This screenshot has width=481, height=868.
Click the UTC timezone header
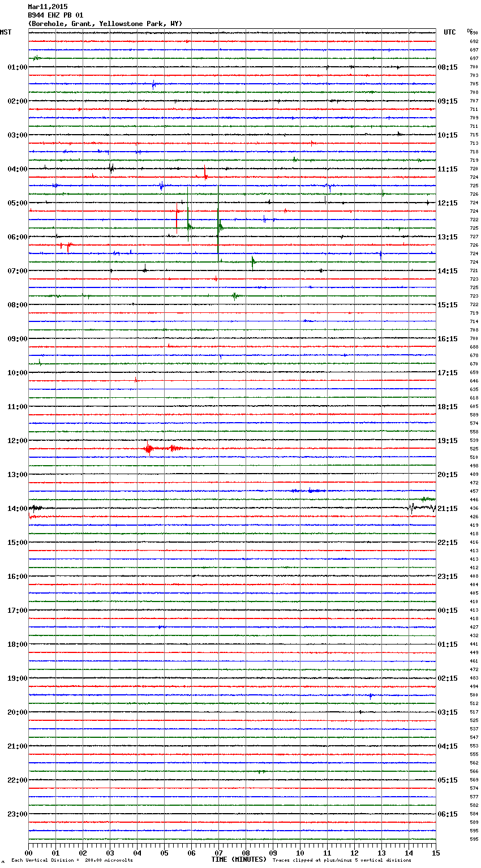point(449,32)
